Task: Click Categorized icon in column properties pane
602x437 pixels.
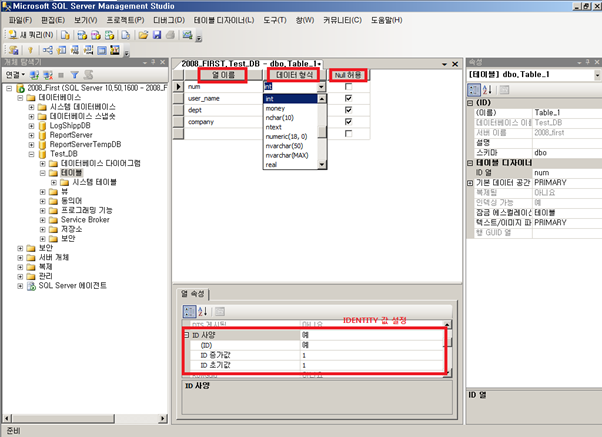Action: pyautogui.click(x=189, y=311)
